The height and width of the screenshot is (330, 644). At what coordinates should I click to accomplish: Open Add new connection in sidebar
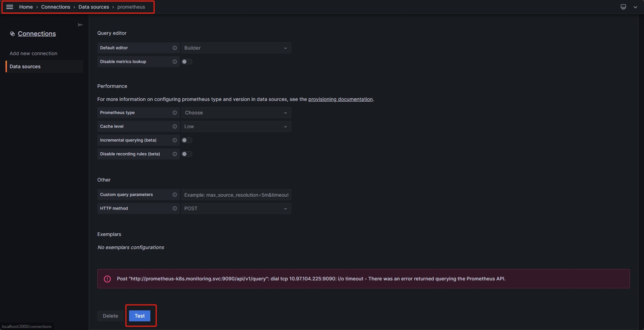click(33, 53)
